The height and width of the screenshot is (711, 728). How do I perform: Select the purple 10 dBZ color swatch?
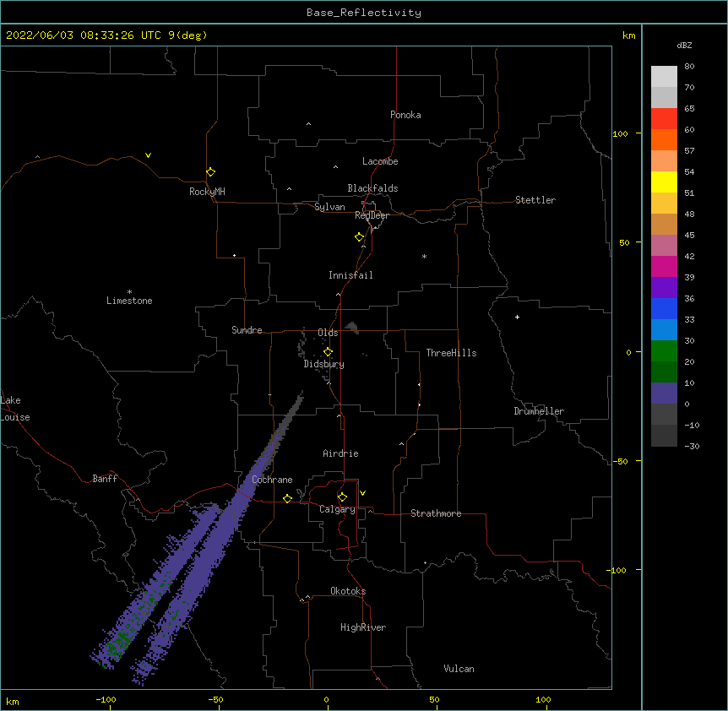pos(664,393)
